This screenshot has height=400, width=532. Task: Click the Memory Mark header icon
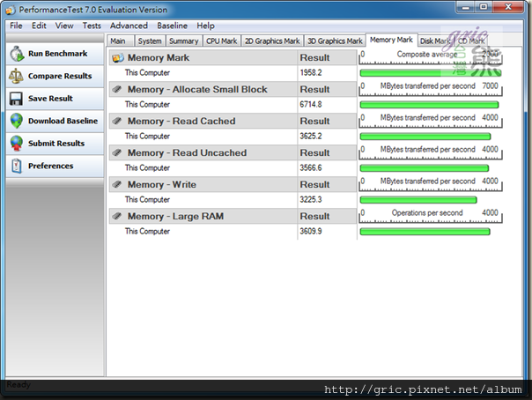point(118,58)
